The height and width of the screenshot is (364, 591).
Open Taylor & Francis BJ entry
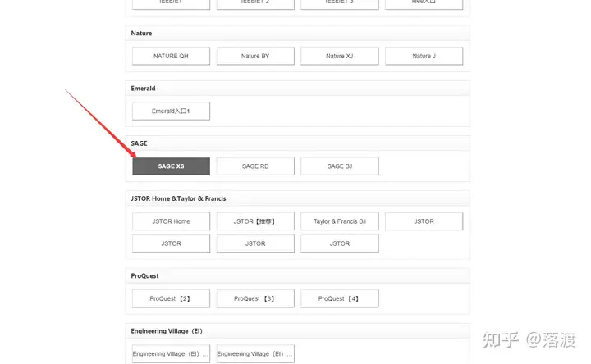[340, 221]
